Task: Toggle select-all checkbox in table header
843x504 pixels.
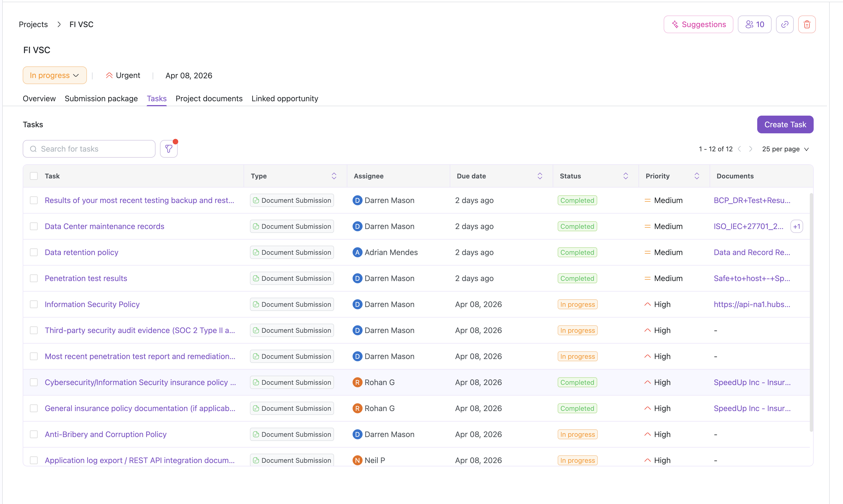Action: [34, 176]
